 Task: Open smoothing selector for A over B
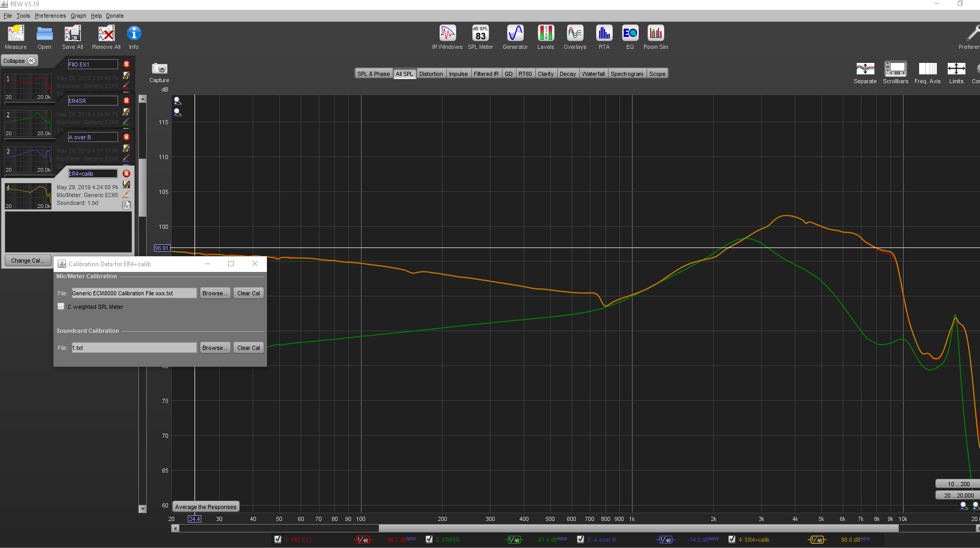(666, 540)
